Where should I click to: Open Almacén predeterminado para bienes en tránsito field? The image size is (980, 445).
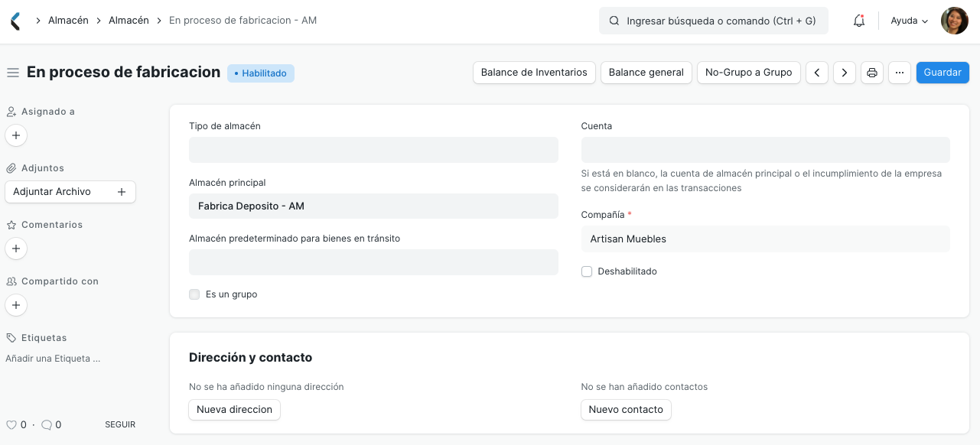373,262
